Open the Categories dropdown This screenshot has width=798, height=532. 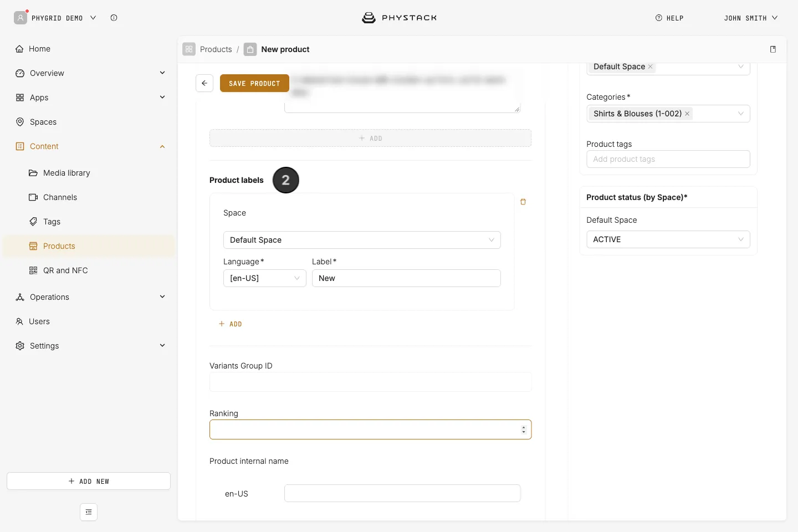668,114
